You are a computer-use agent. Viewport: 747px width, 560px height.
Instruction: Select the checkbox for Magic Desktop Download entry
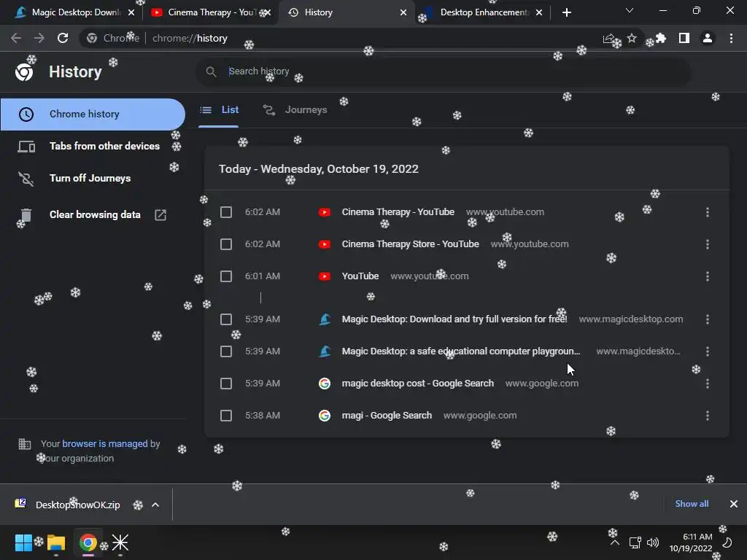click(226, 319)
